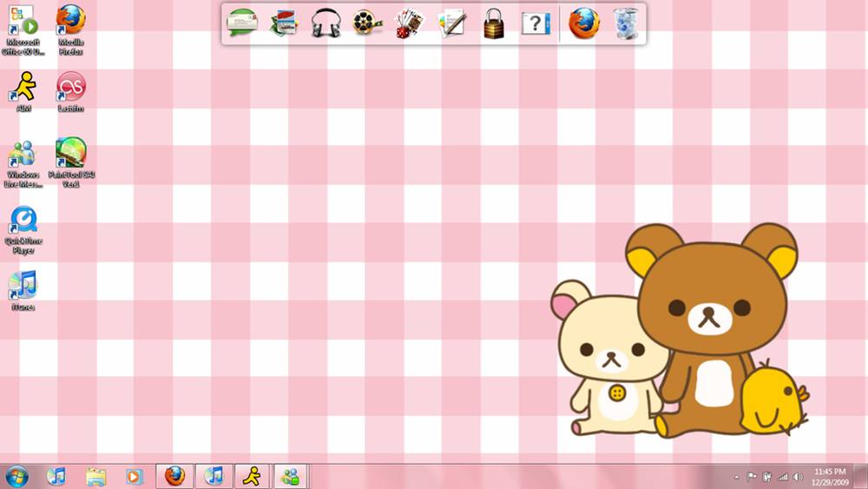
Task: Open the Recycle Bin in the dock
Action: pyautogui.click(x=626, y=23)
